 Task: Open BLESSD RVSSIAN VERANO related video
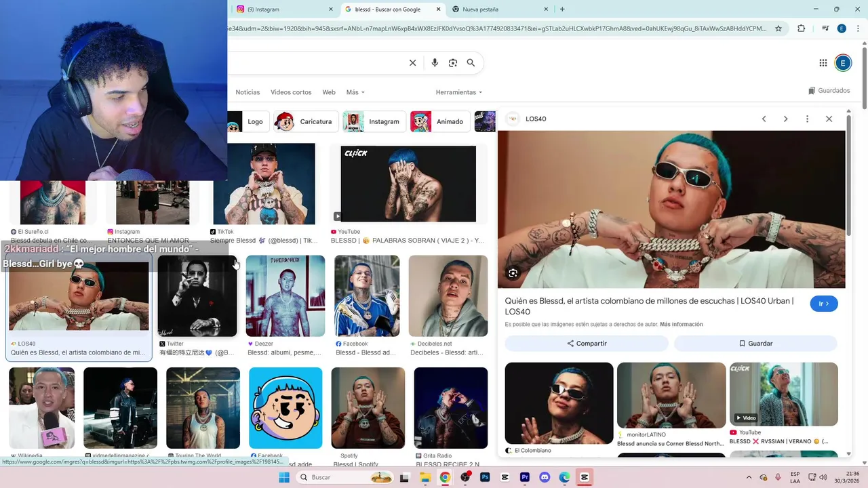pyautogui.click(x=784, y=394)
